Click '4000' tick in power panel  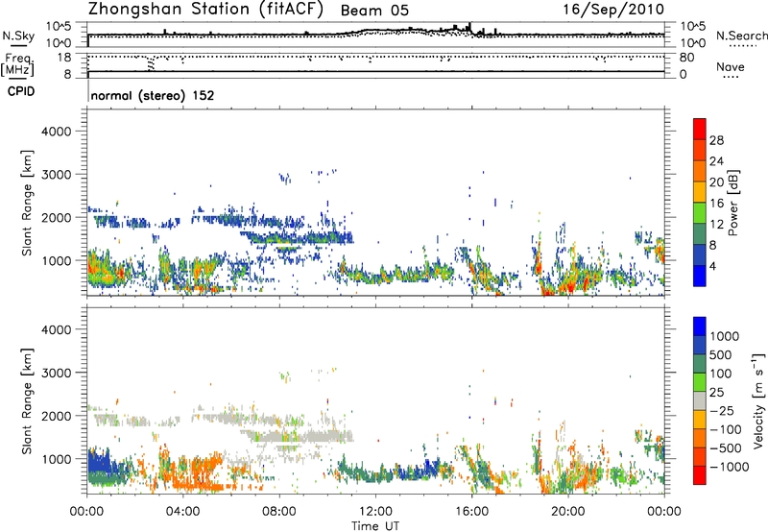click(56, 132)
